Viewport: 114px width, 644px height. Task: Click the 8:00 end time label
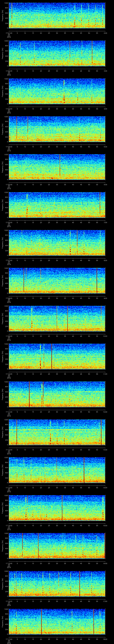point(105,260)
